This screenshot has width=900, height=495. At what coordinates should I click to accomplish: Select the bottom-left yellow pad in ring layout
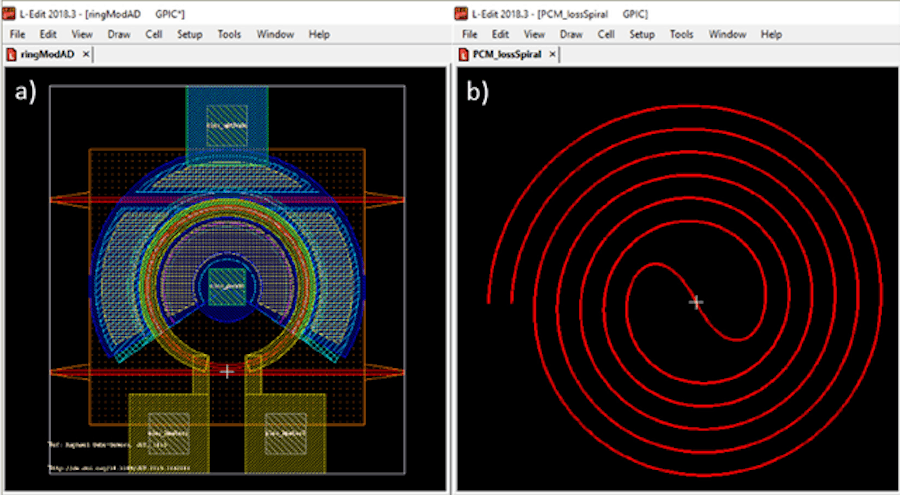pos(169,432)
